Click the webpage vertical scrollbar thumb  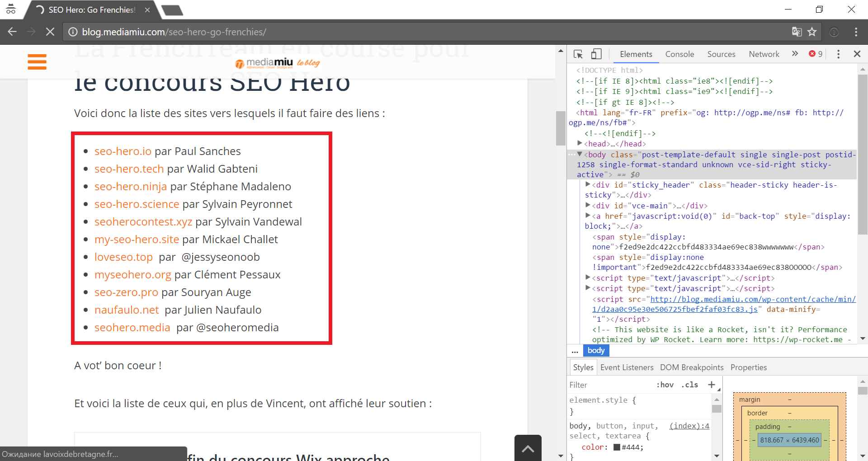(561, 128)
